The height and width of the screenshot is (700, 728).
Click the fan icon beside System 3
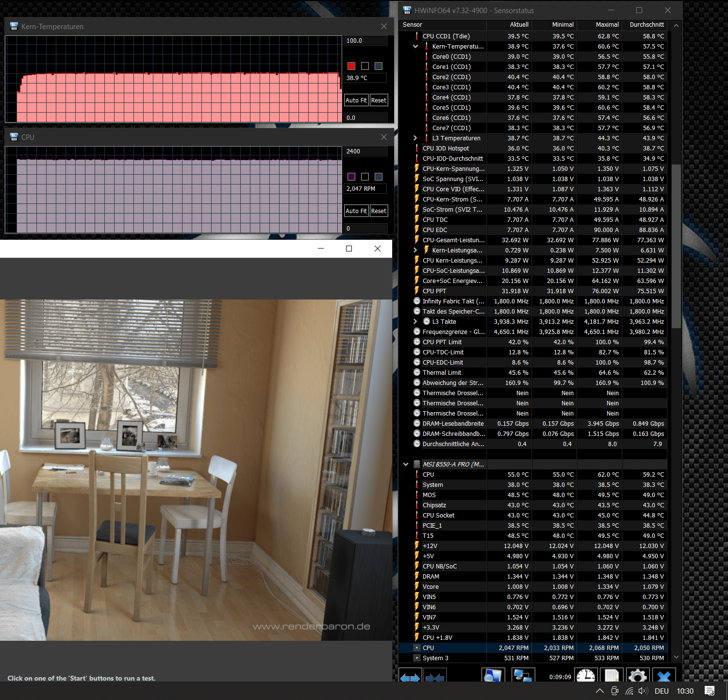tap(417, 658)
